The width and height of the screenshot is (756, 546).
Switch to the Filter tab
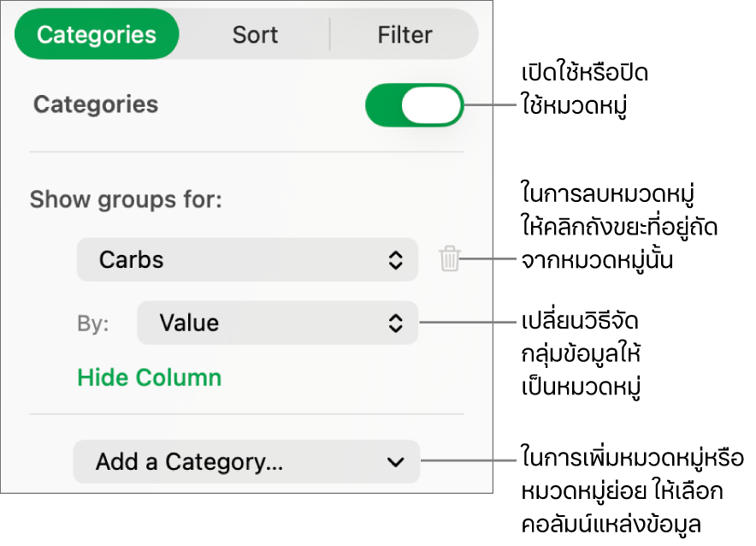(x=405, y=35)
